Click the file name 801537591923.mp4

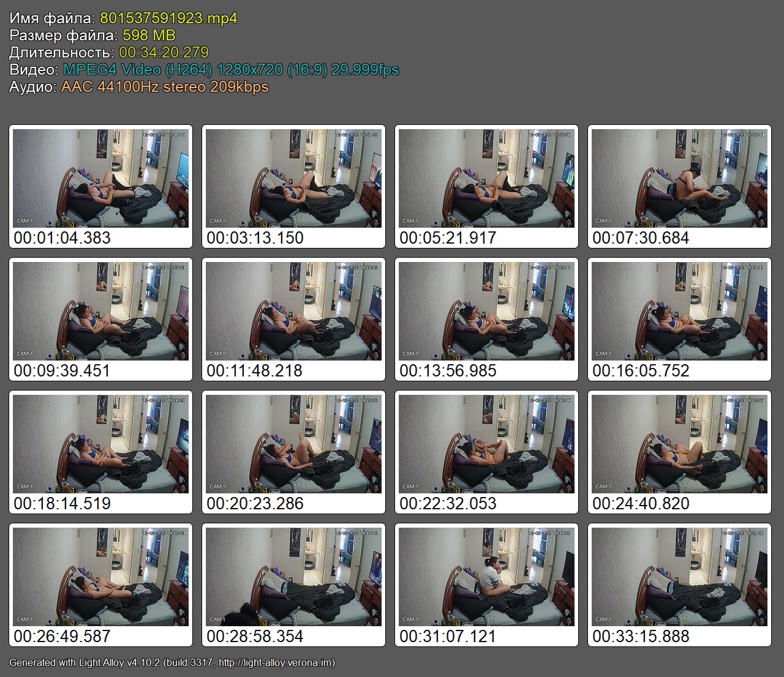coord(168,18)
